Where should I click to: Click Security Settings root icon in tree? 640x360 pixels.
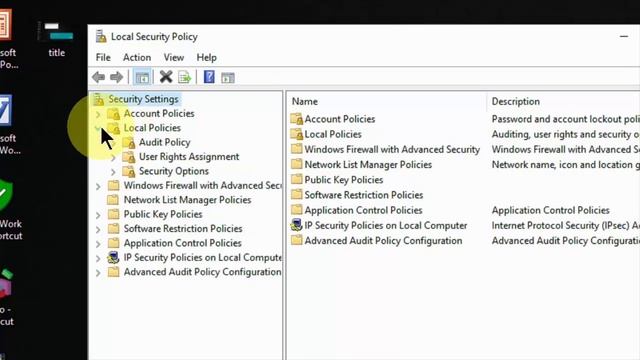click(x=99, y=99)
